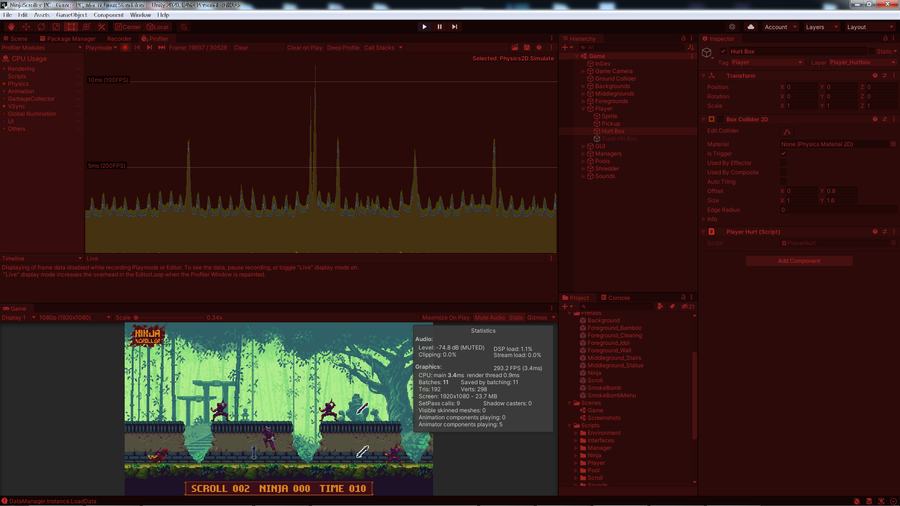Switch to the Console tab
Viewport: 900px width, 506px height.
coord(615,298)
